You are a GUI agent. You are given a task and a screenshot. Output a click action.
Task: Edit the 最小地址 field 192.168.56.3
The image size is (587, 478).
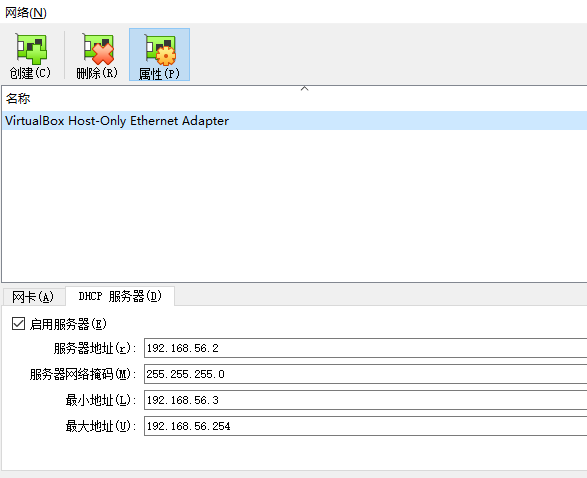click(x=365, y=400)
